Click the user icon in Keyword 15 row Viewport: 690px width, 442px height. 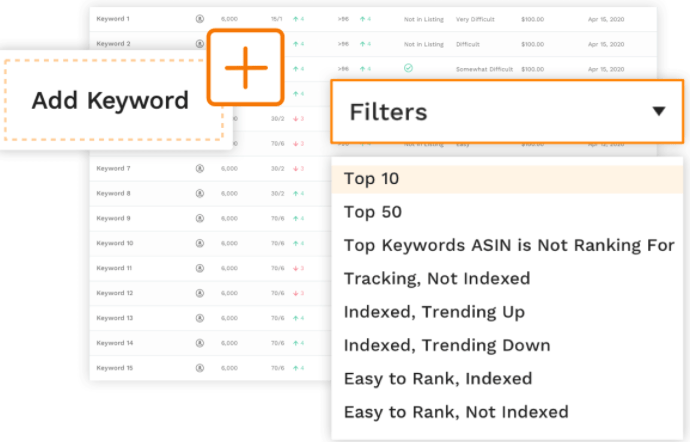coord(200,368)
